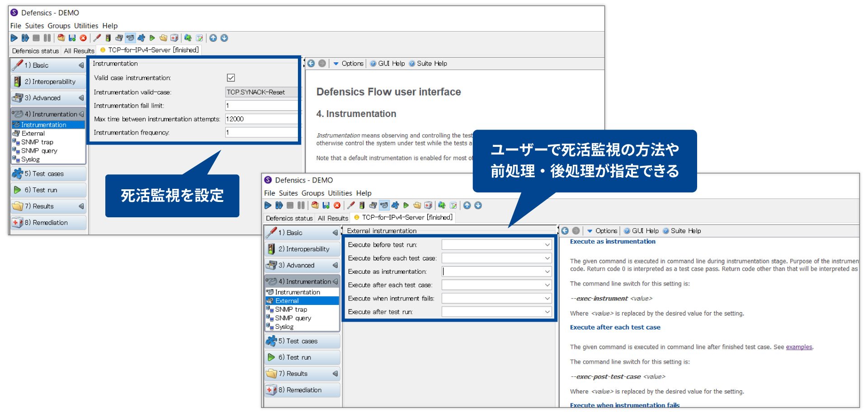Click TCP-for-IPv4-Server [finished] tab in front window
The height and width of the screenshot is (412, 868).
403,218
